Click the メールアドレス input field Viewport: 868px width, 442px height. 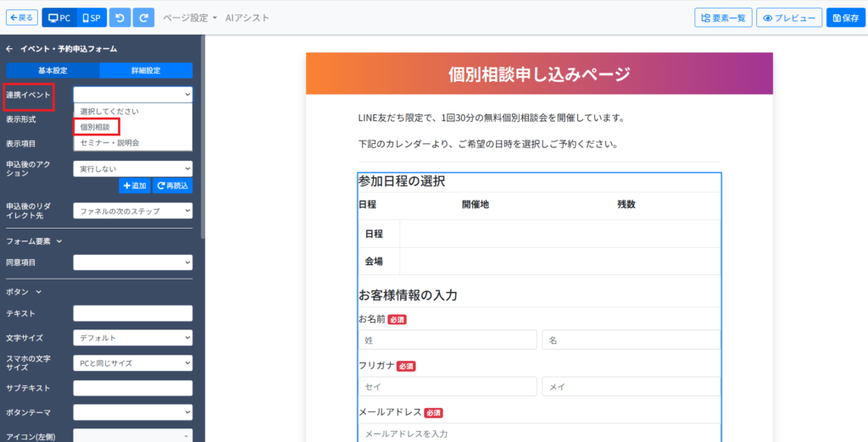click(x=539, y=434)
